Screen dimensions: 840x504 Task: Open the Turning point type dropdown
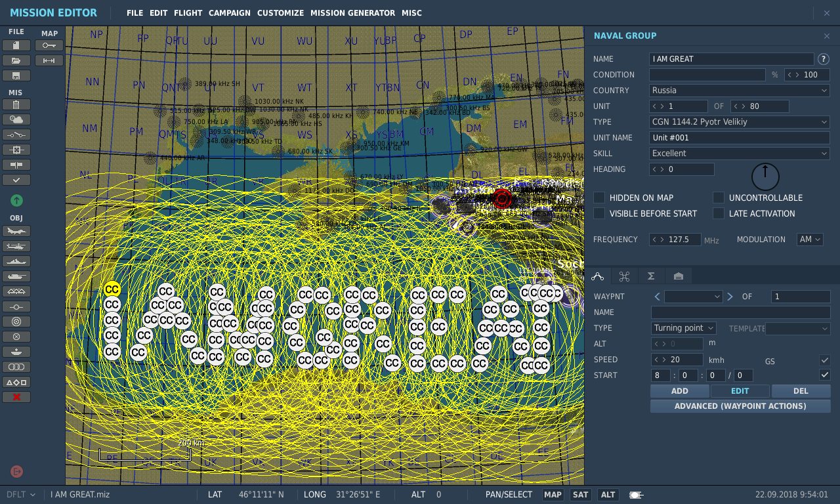pos(683,328)
